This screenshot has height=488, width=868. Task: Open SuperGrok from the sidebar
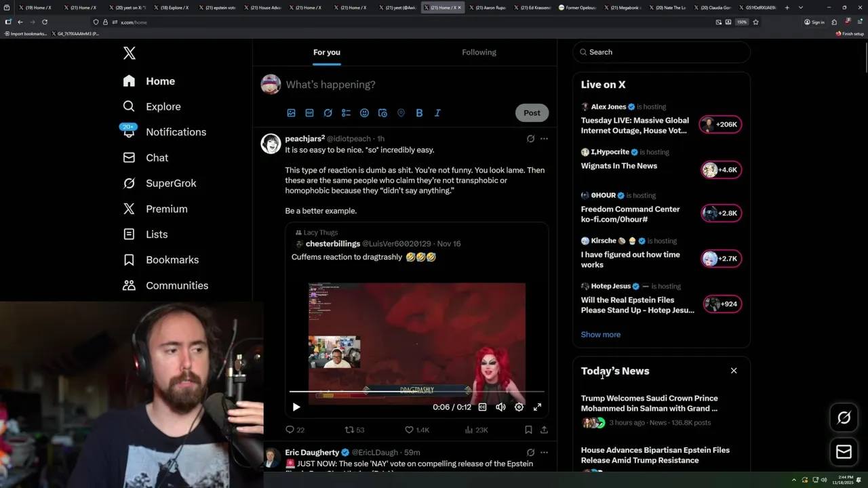(159, 183)
